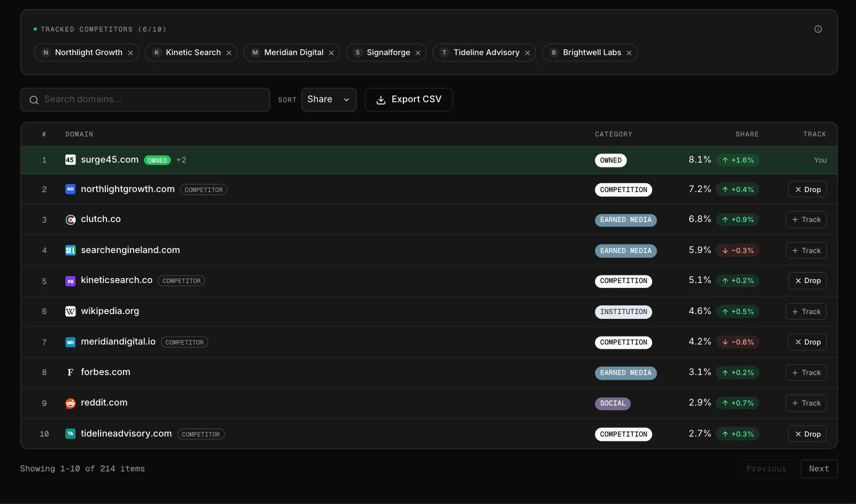Remove the Northlight Growth chip via its x icon
856x504 pixels.
point(130,53)
